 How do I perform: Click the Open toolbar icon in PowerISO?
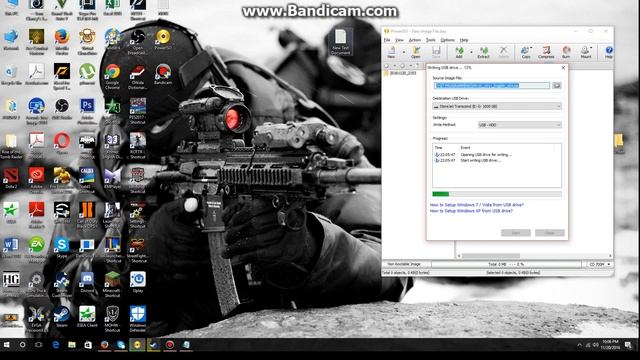tap(416, 52)
